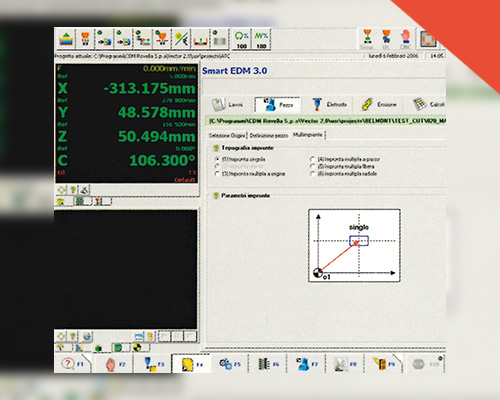Image resolution: width=500 pixels, height=400 pixels.
Task: Select (3) Impronta multipla a origine option
Action: (x=250, y=174)
